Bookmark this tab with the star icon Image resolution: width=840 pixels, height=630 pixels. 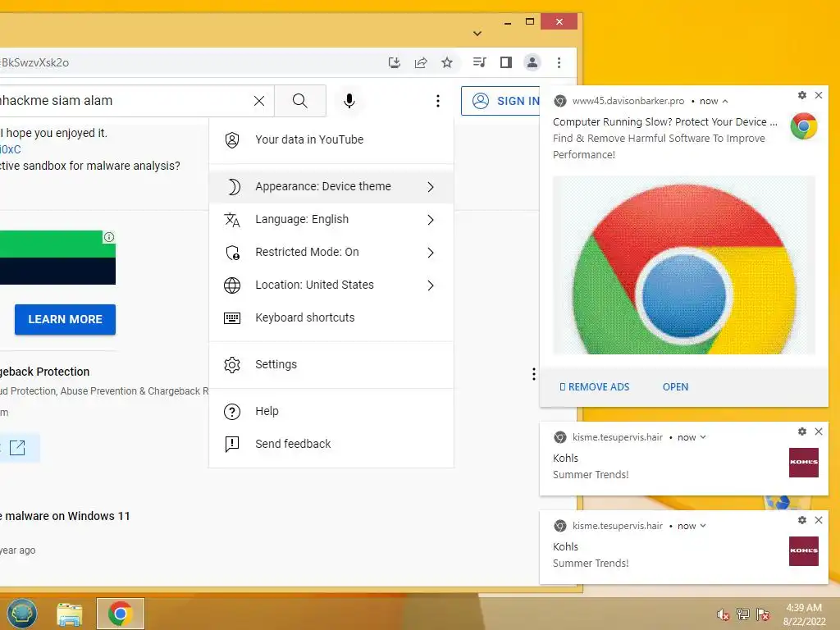pos(447,62)
